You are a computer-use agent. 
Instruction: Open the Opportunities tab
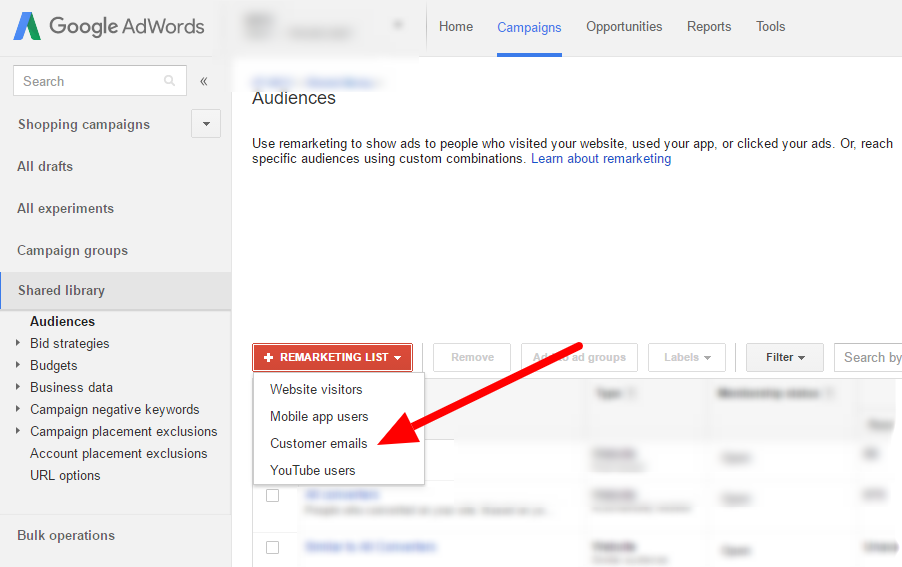click(x=624, y=26)
